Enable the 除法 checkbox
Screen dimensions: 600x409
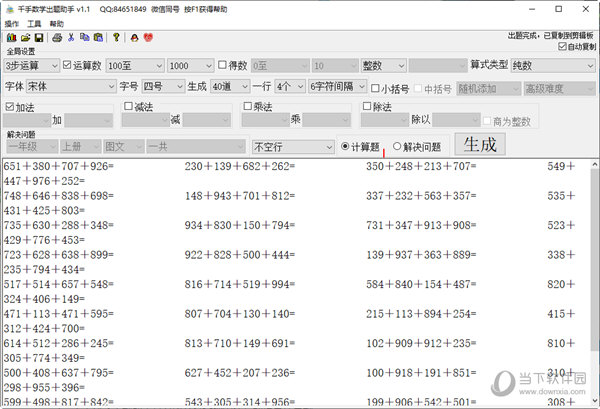click(x=367, y=106)
